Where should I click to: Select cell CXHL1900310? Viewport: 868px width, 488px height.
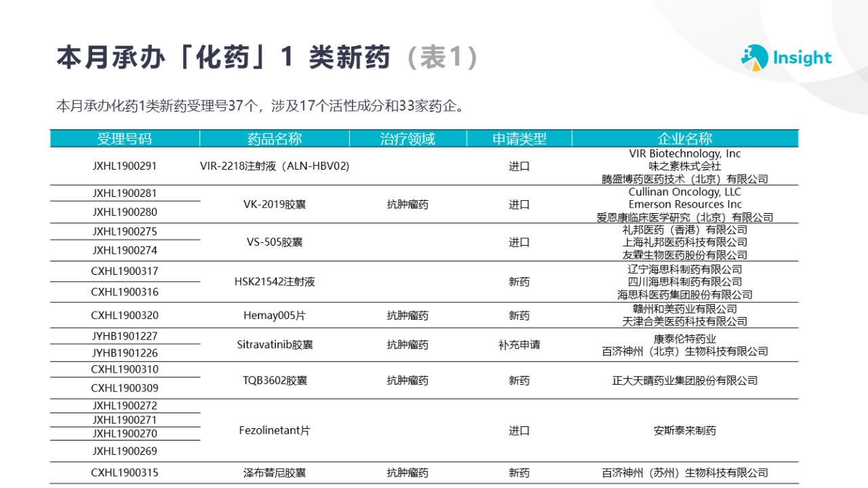(x=125, y=370)
